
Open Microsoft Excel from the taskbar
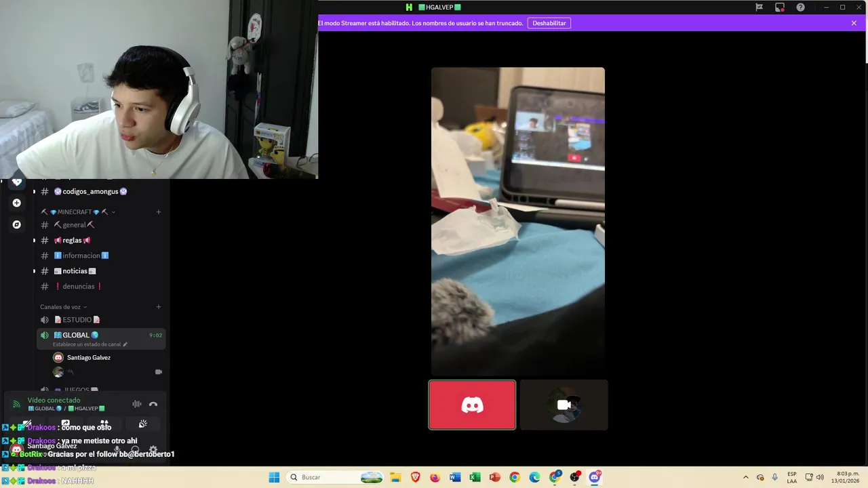click(475, 477)
